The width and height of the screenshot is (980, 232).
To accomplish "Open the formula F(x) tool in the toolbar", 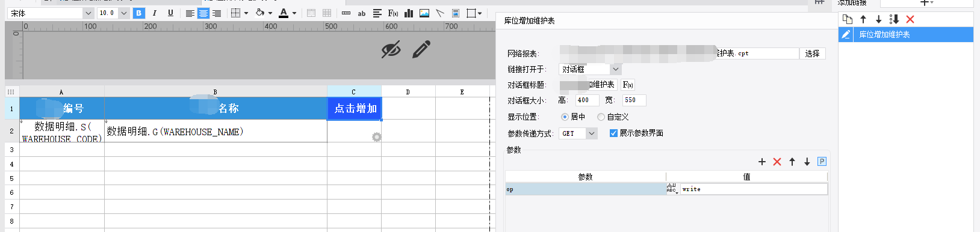I will [x=393, y=13].
